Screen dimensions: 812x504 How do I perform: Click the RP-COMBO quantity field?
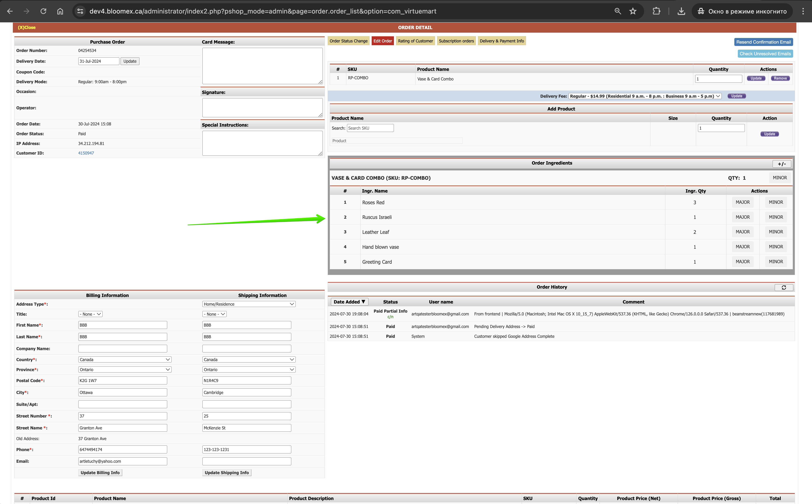click(x=718, y=79)
